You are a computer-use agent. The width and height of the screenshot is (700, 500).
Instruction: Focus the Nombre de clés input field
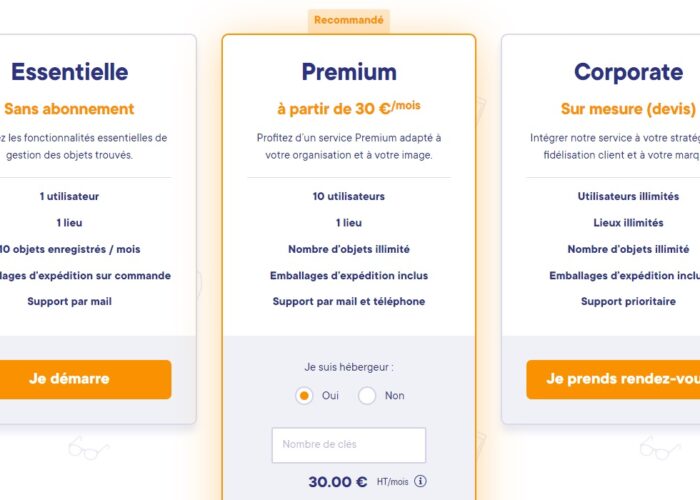pos(349,445)
